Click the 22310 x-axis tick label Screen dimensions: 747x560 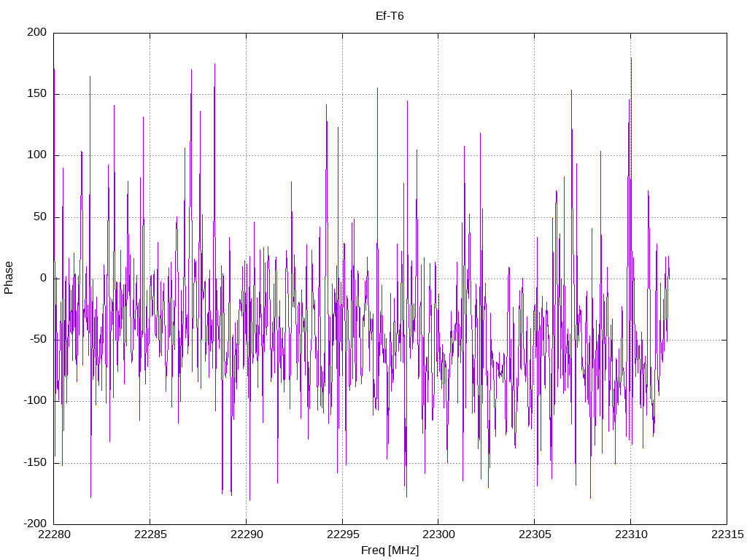(631, 534)
